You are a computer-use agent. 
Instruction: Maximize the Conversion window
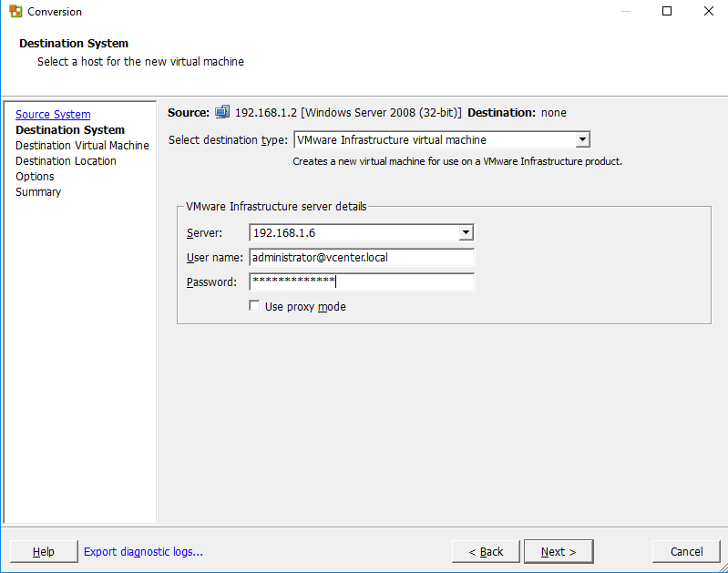click(667, 11)
